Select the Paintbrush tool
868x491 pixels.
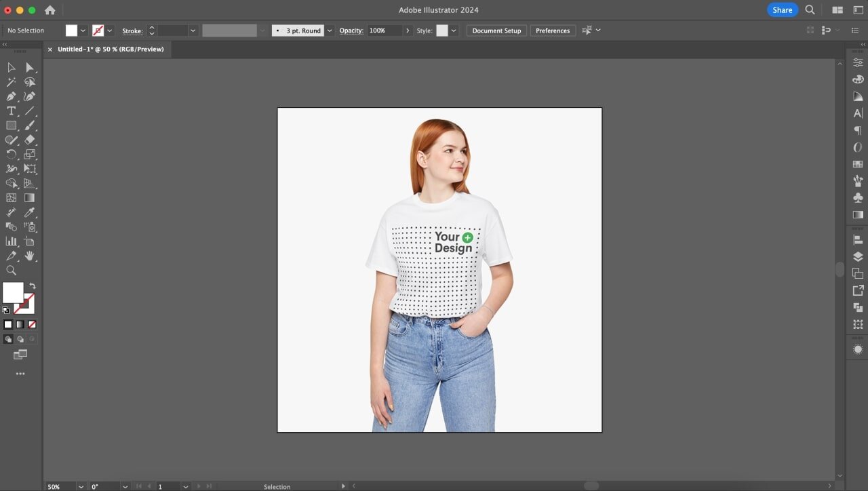[x=30, y=125]
